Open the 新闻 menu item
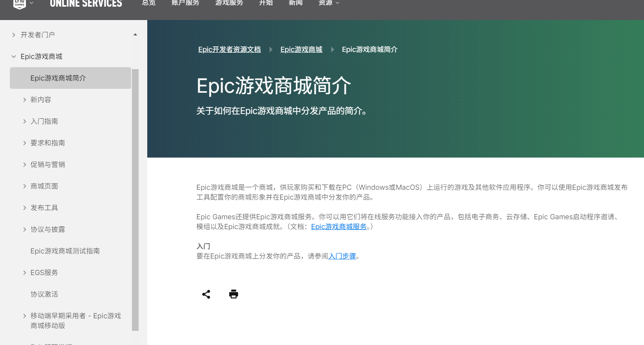644x345 pixels. [296, 3]
